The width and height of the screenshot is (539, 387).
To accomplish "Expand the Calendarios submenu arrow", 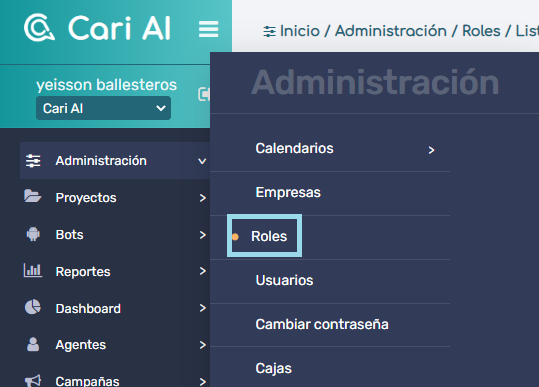I will pyautogui.click(x=431, y=150).
